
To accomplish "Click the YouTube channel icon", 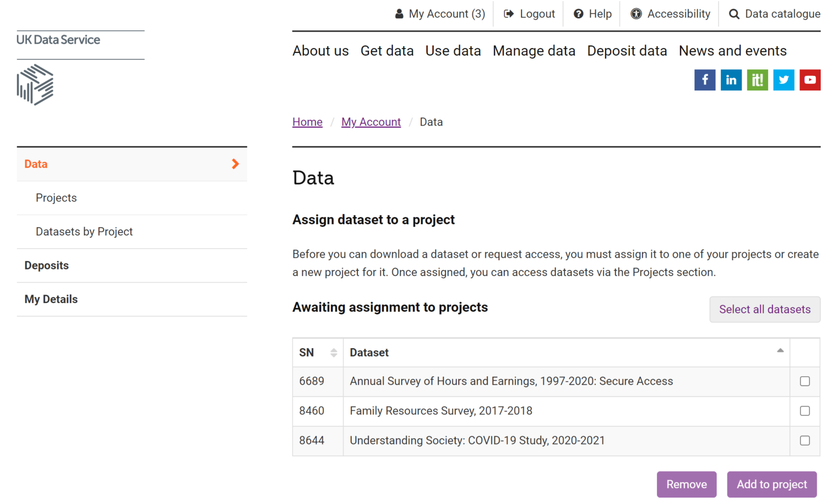I will tap(810, 80).
